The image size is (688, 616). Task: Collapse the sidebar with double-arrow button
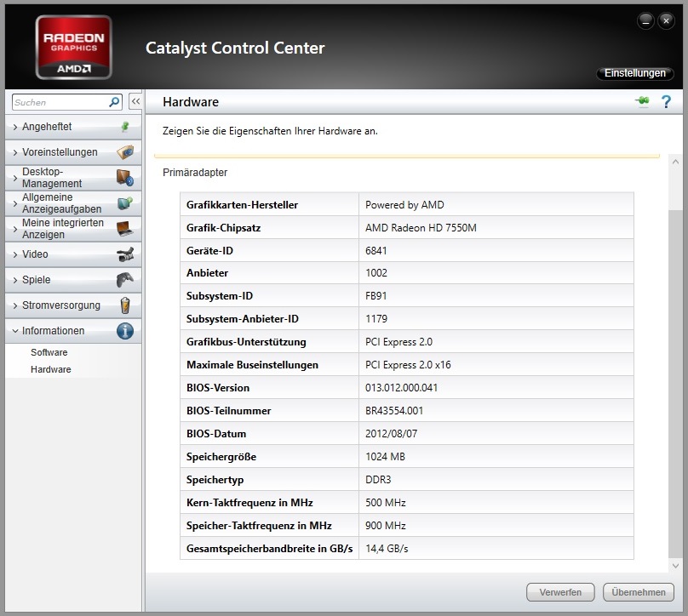(x=135, y=102)
